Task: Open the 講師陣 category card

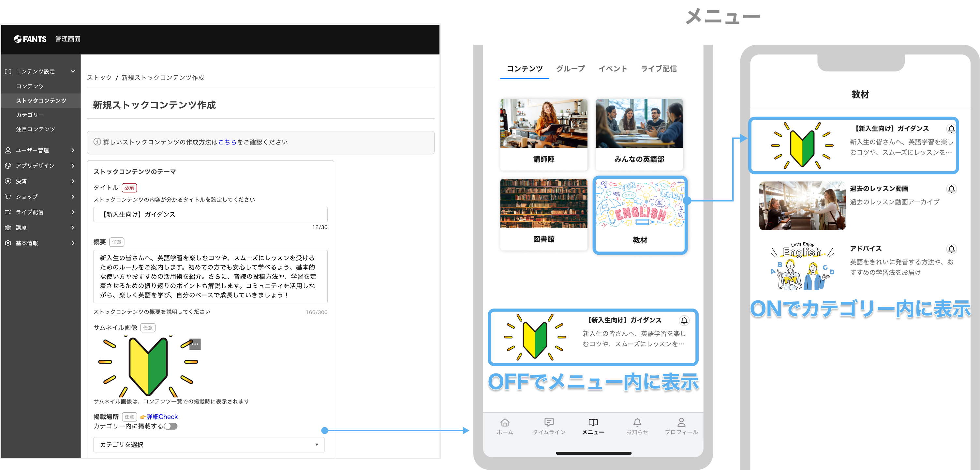Action: [544, 134]
